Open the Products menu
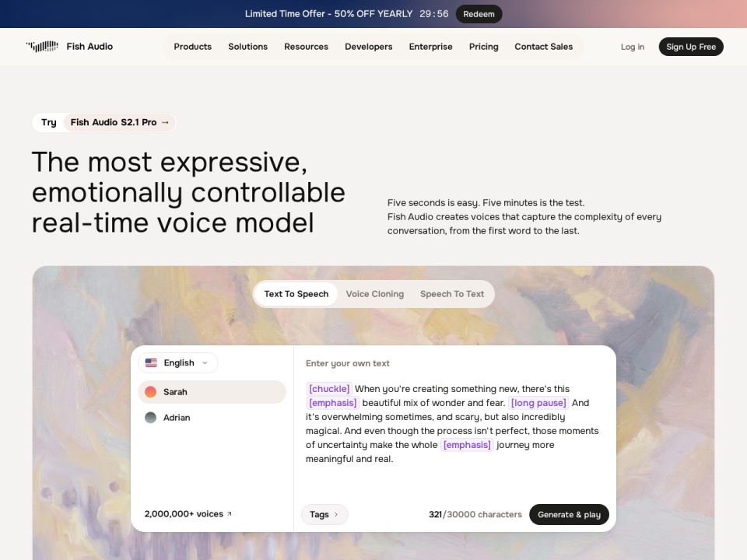The height and width of the screenshot is (560, 747). tap(192, 47)
